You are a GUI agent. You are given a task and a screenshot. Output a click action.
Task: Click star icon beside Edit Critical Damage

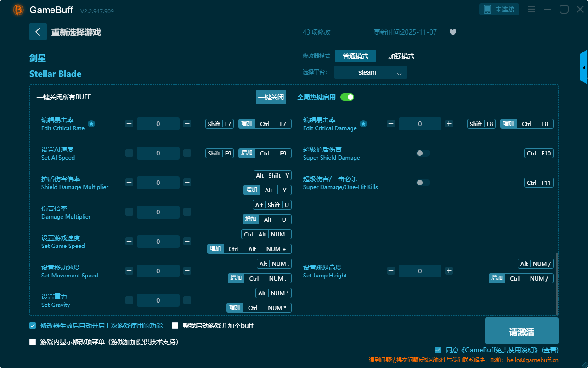(363, 124)
